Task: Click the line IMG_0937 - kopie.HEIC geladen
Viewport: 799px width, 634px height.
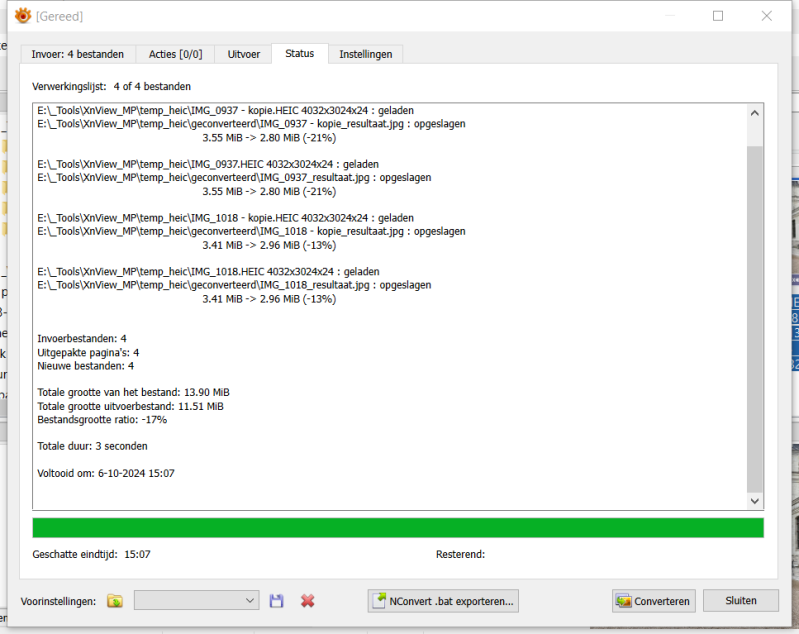Action: click(x=225, y=111)
